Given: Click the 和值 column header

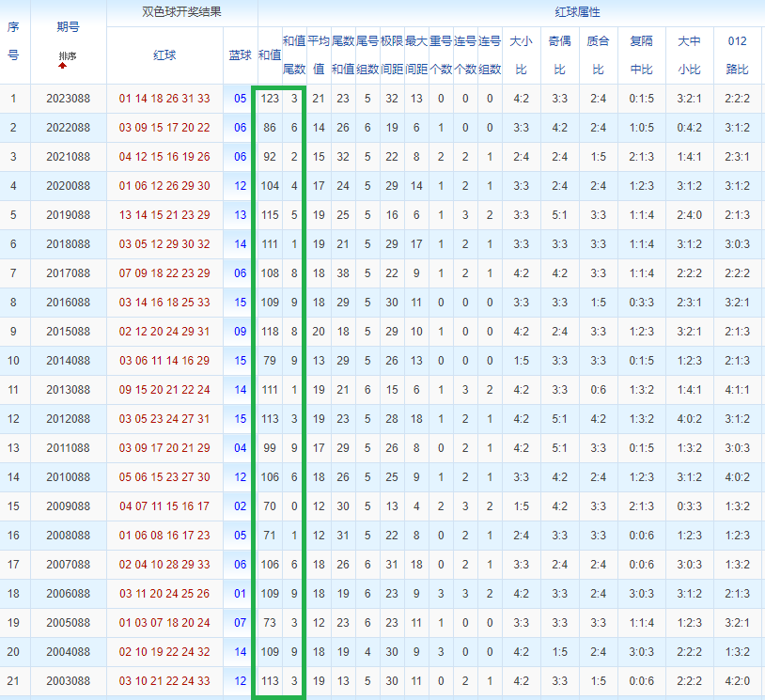Looking at the screenshot, I should (x=270, y=55).
